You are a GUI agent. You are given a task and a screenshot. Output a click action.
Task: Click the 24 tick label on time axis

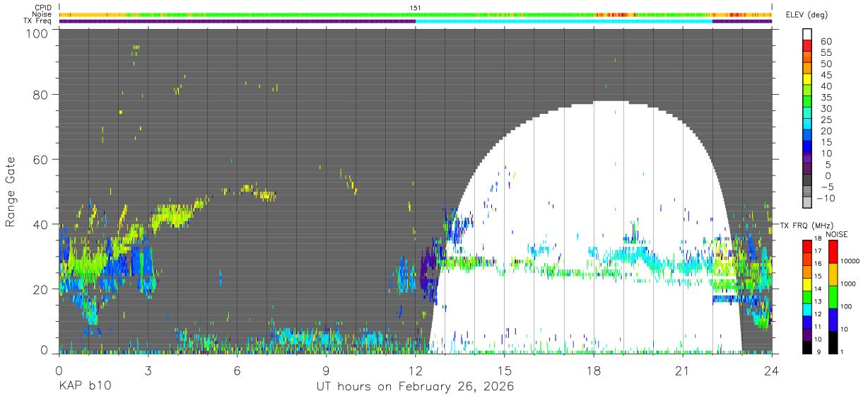(x=772, y=371)
